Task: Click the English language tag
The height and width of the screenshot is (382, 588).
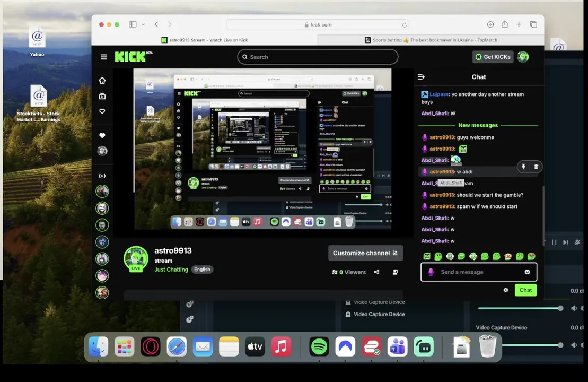Action: click(x=202, y=270)
